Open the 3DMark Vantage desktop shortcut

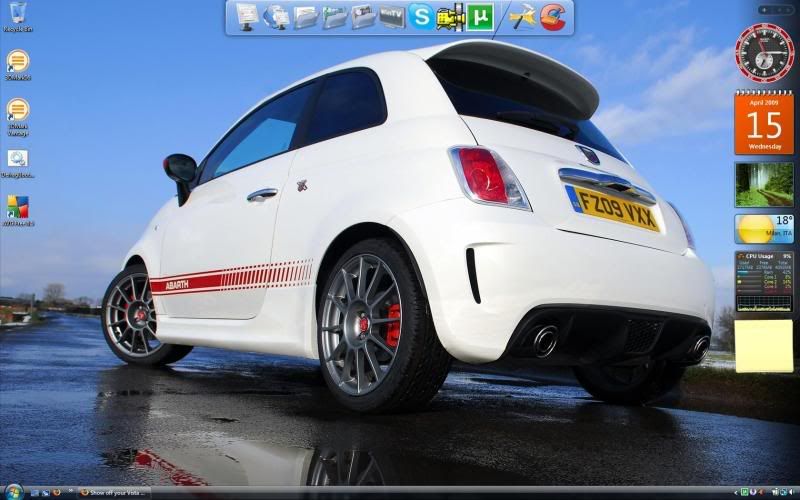[x=18, y=117]
